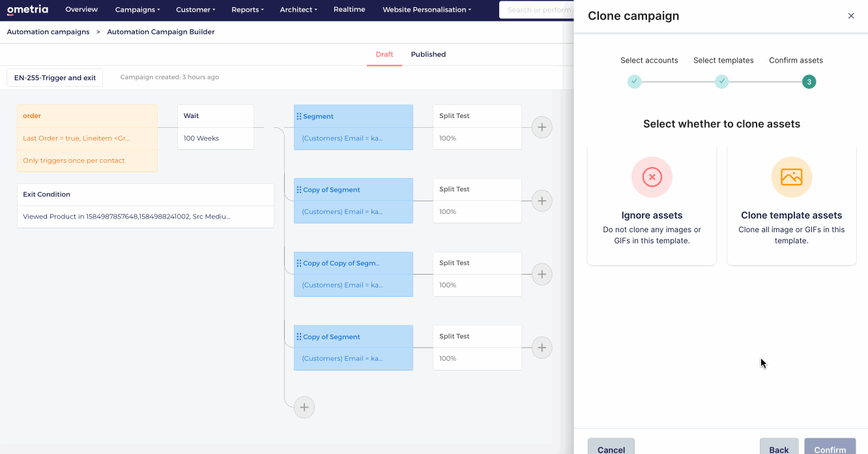Click the plus button after first Split Test

(542, 127)
